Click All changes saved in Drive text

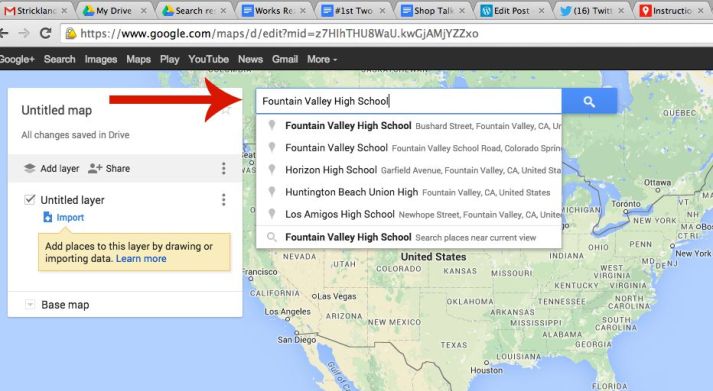click(75, 135)
